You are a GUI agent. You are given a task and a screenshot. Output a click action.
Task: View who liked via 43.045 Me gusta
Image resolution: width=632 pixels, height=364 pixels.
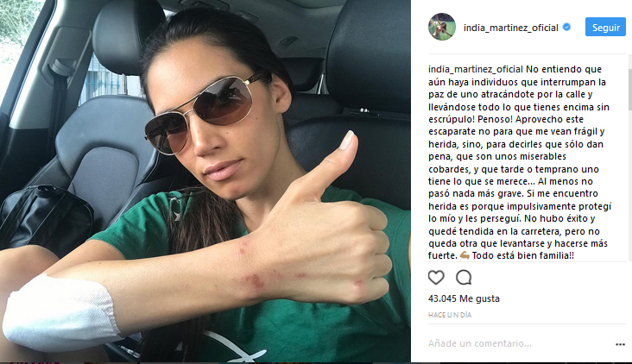pyautogui.click(x=464, y=298)
